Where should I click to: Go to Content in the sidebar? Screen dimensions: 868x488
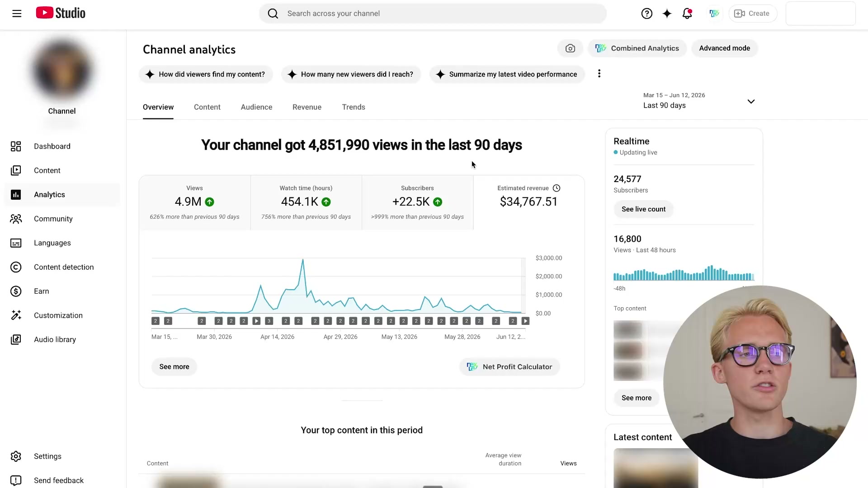tap(62, 170)
